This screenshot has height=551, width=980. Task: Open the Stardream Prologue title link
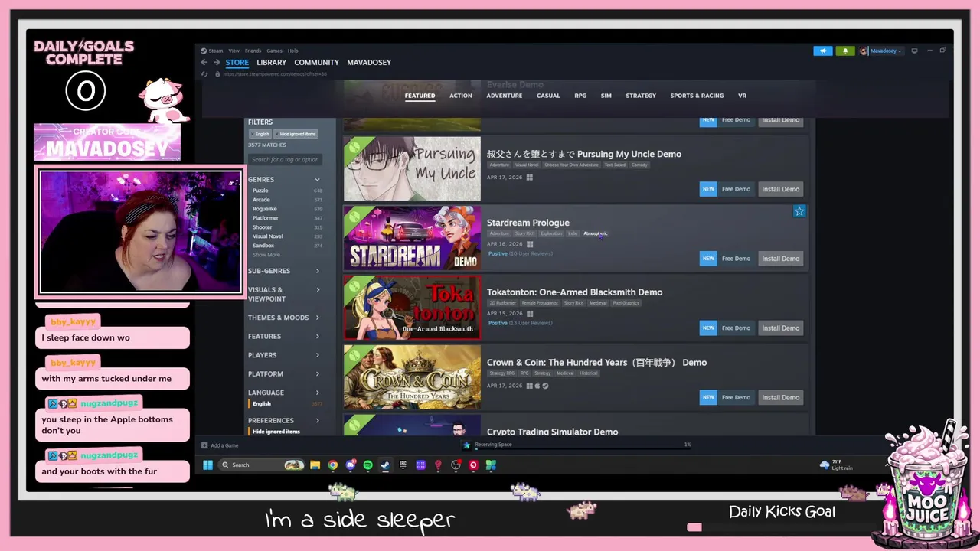528,223
